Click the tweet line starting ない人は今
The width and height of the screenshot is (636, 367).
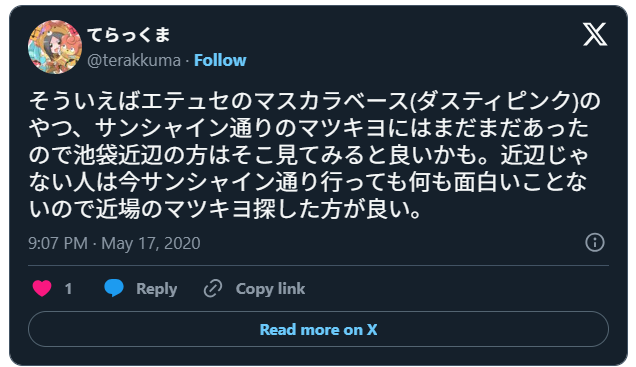(308, 182)
